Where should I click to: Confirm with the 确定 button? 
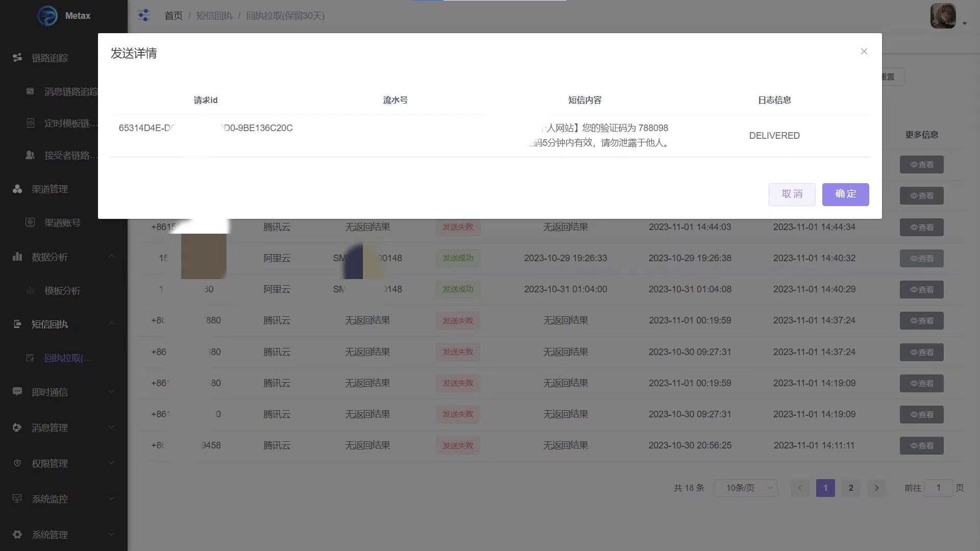click(x=845, y=194)
